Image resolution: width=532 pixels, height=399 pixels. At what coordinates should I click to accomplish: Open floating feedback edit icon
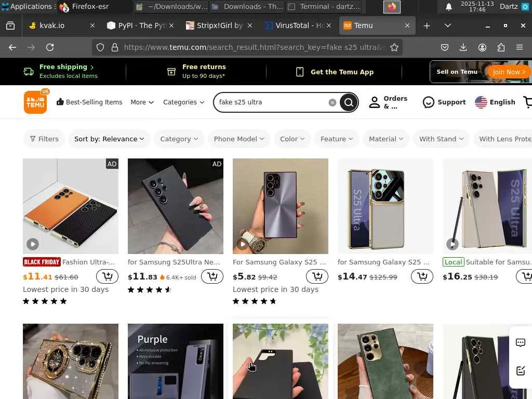click(x=521, y=370)
